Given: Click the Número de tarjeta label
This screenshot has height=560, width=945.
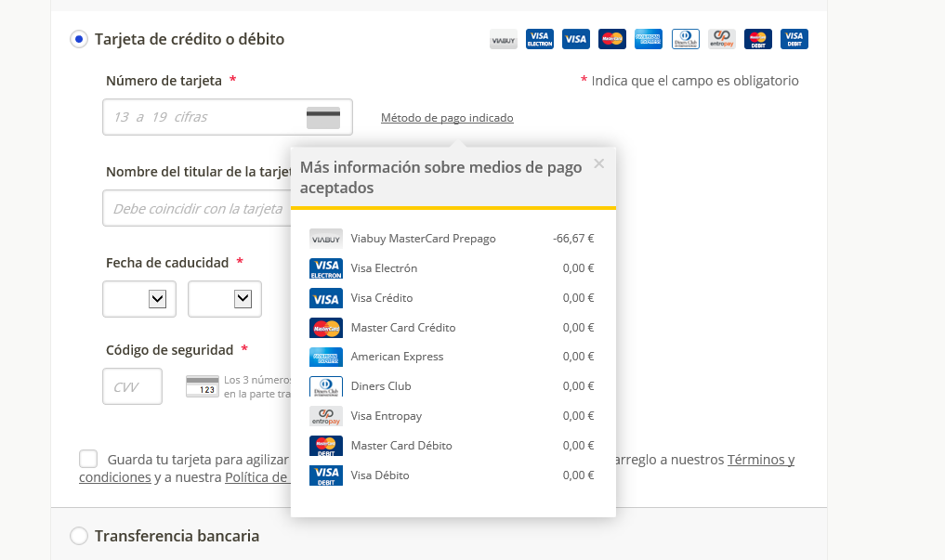Looking at the screenshot, I should click(x=164, y=81).
